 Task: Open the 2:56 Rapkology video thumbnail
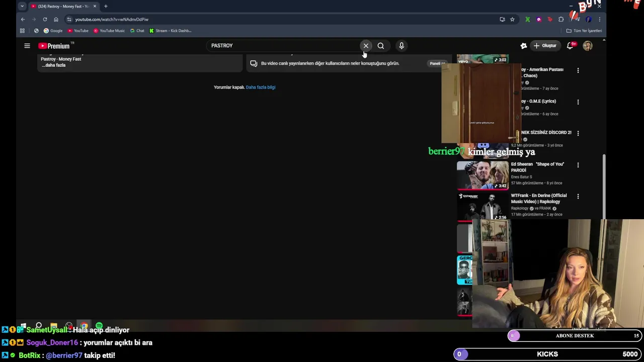click(x=482, y=207)
